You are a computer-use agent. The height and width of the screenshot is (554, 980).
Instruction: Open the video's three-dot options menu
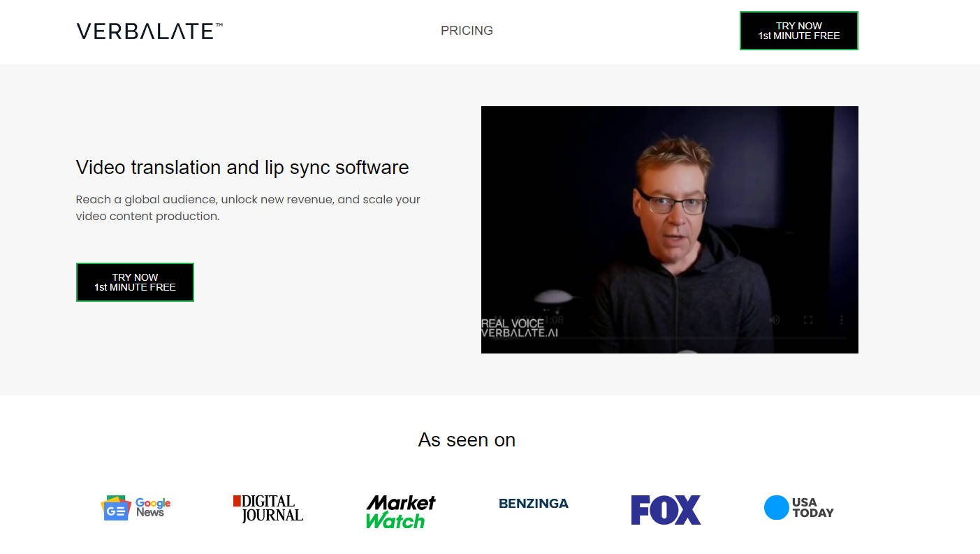[842, 320]
